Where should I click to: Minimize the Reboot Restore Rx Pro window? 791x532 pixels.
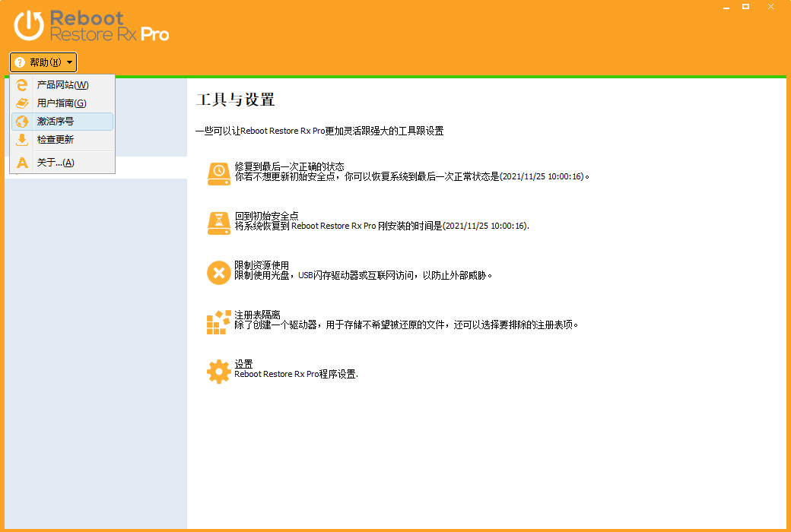pos(726,7)
